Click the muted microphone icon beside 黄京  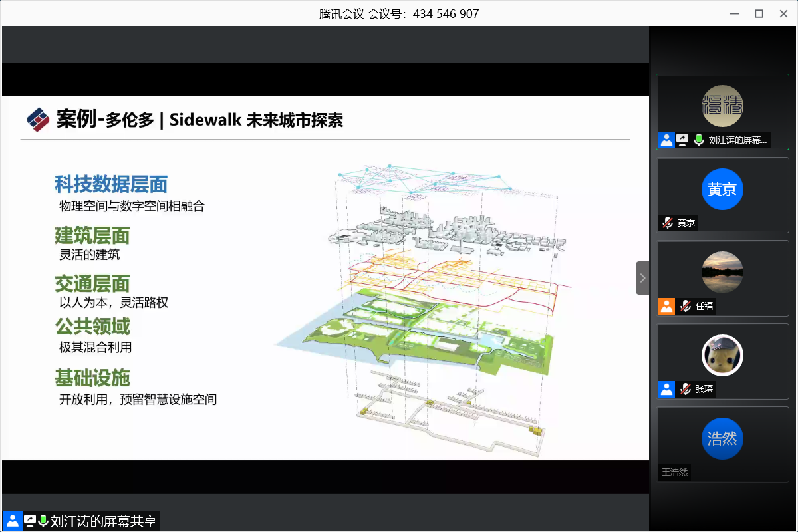click(667, 223)
